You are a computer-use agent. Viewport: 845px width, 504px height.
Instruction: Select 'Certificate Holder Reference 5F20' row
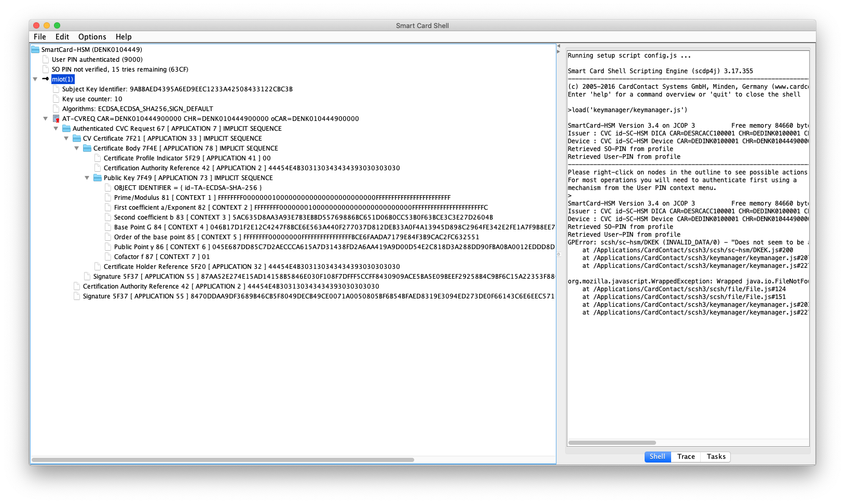[x=252, y=266]
